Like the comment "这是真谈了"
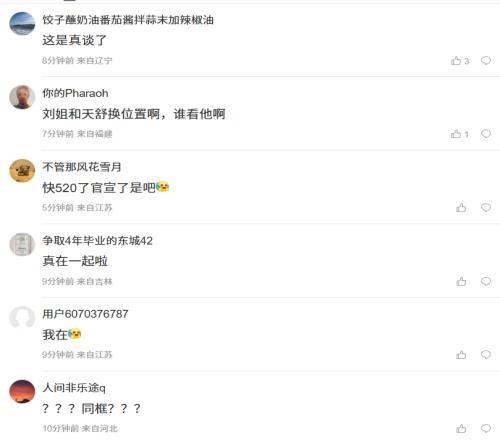This screenshot has height=440, width=500. (460, 61)
